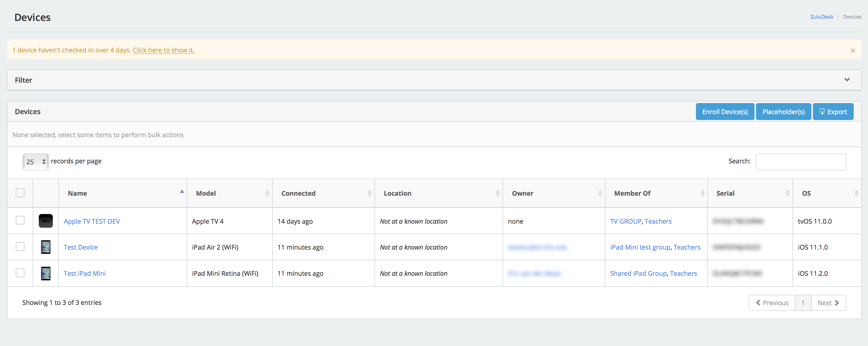Viewport: 868px width, 346px height.
Task: Click the Model column header
Action: pyautogui.click(x=230, y=193)
